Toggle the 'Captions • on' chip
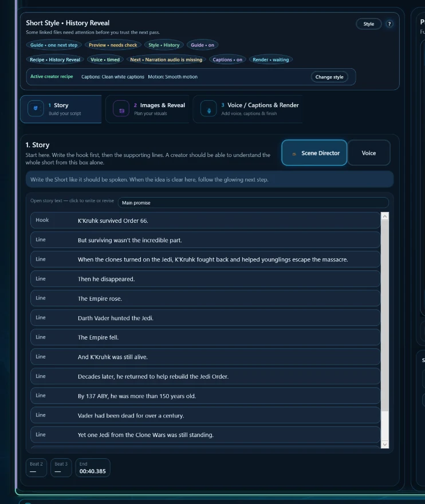Screen dimensions: 425x504 tap(227, 60)
